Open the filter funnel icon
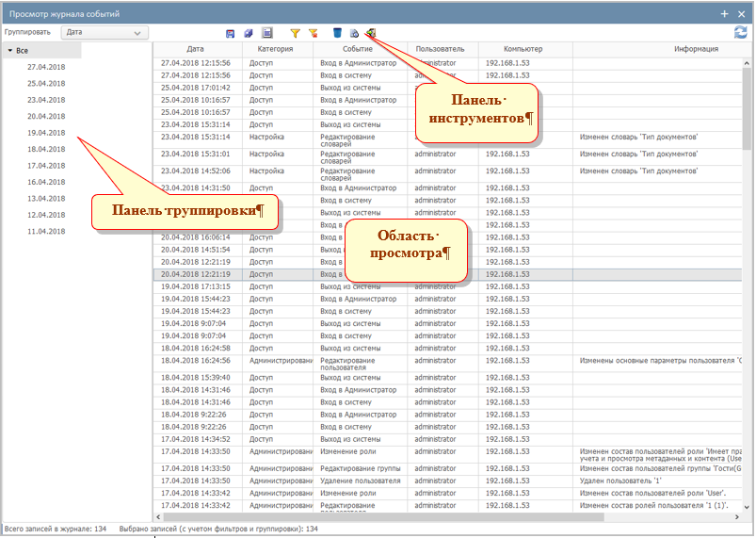The height and width of the screenshot is (538, 756). pyautogui.click(x=295, y=33)
